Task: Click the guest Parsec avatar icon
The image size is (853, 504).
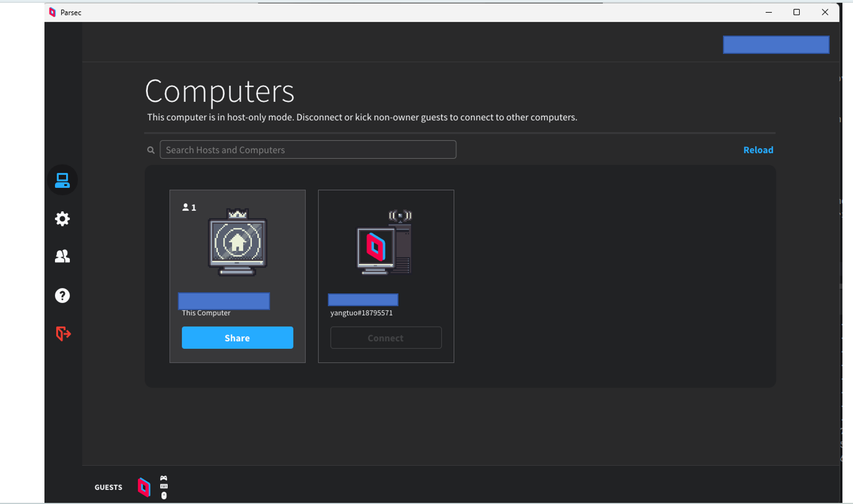Action: [144, 487]
